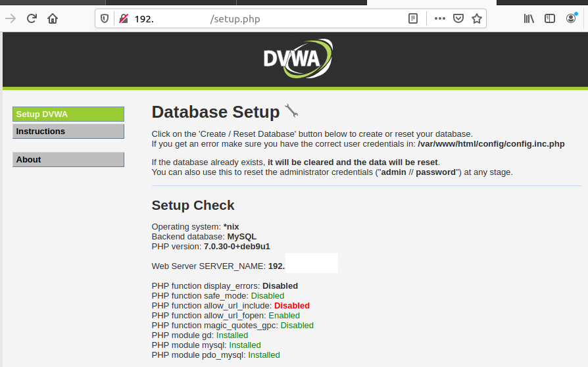
Task: Click the PHP version 7.0.30-0+deb9u1 value
Action: coord(237,247)
